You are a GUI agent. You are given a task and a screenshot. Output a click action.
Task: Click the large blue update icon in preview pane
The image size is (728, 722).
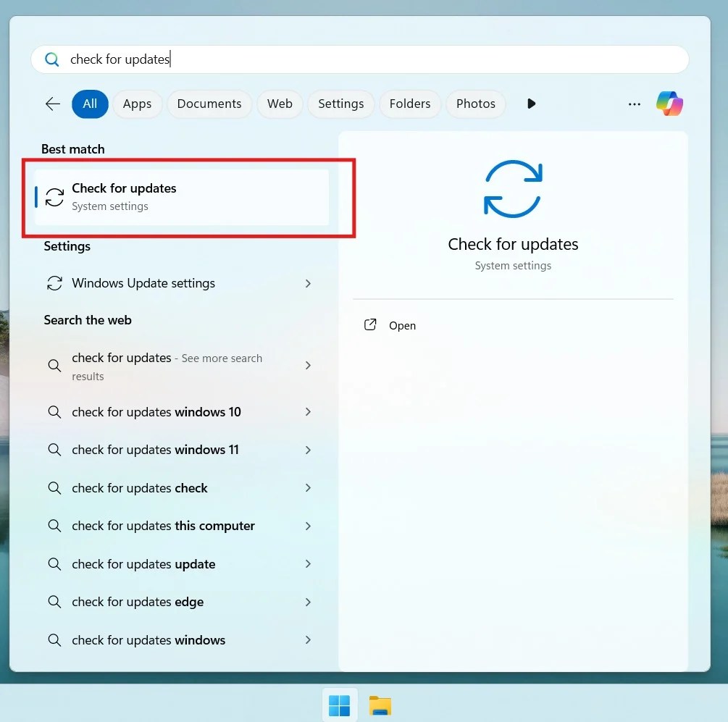point(513,189)
